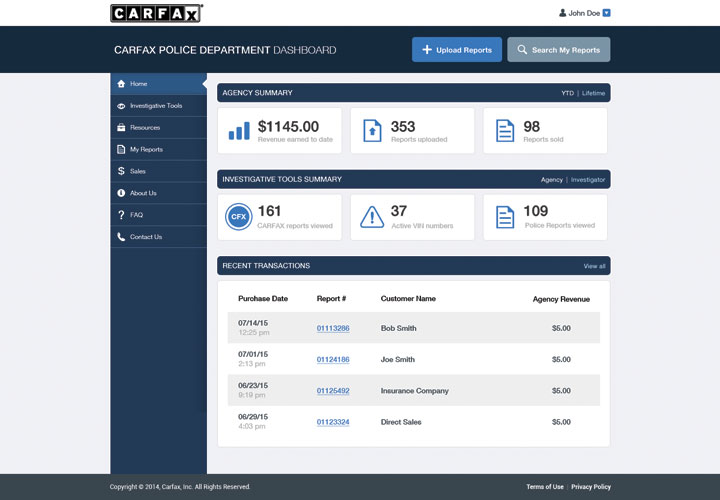Click the dollar sign Sales icon
Viewport: 720px width, 500px height.
coord(121,172)
